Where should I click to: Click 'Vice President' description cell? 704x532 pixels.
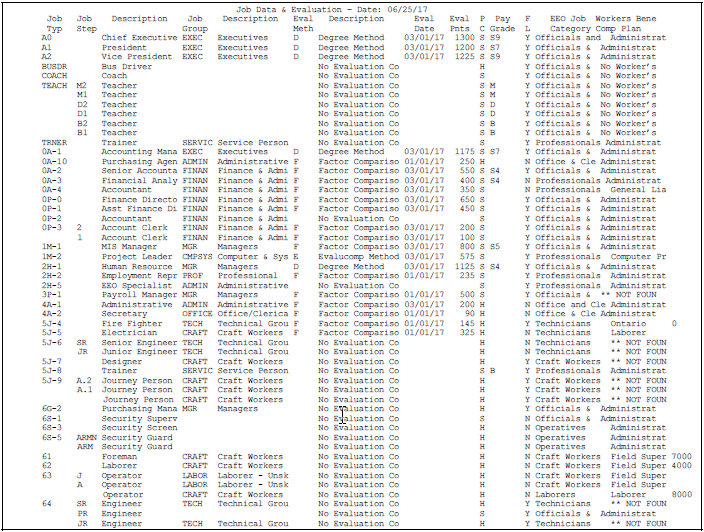[137, 57]
